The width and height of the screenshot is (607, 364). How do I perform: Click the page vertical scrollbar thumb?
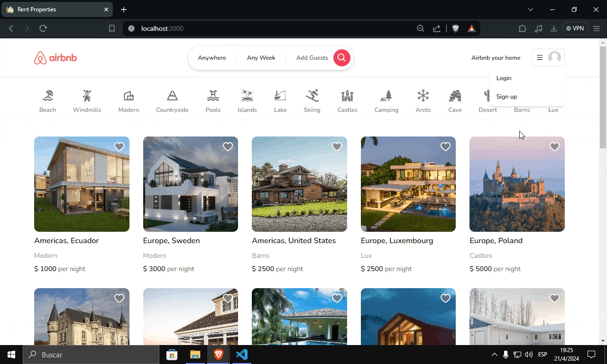pyautogui.click(x=603, y=98)
